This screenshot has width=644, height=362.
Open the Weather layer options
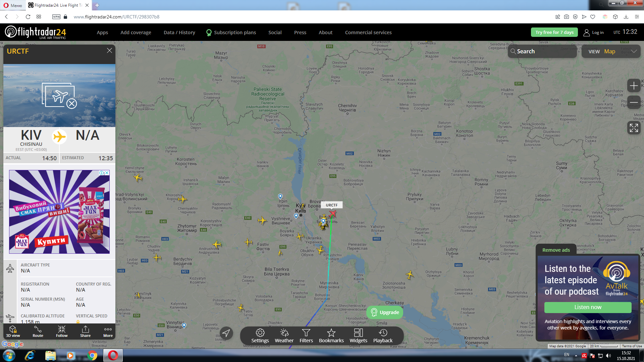click(284, 336)
